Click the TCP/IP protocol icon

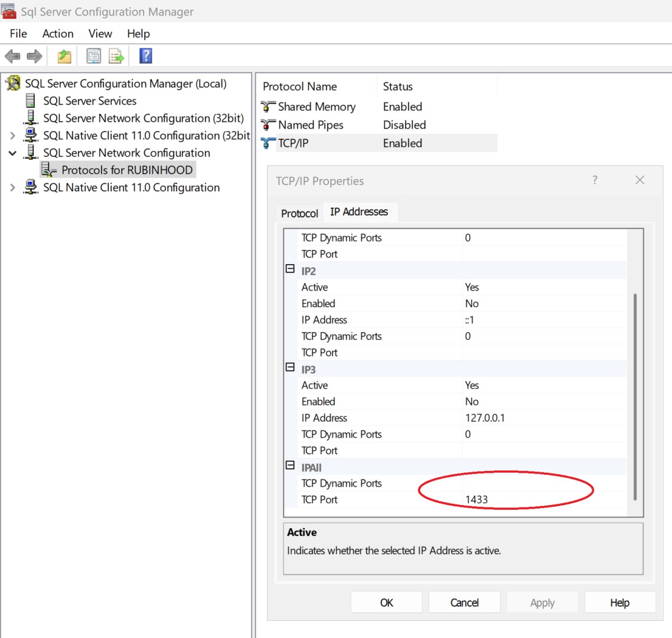tap(268, 143)
